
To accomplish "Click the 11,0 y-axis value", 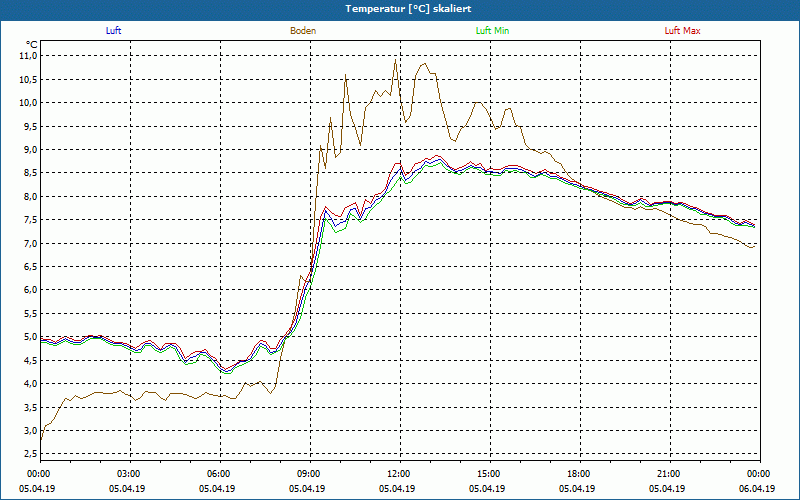I will click(29, 56).
